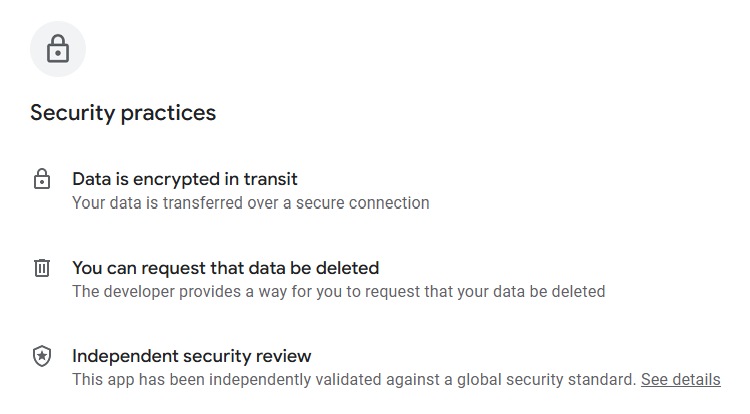
Task: Click the You can request data be deleted title
Action: coord(225,268)
